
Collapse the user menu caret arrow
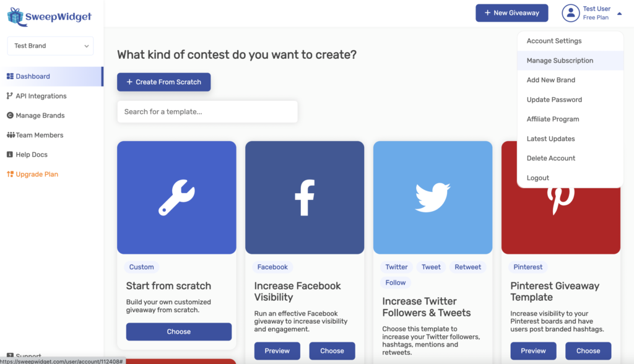point(620,13)
